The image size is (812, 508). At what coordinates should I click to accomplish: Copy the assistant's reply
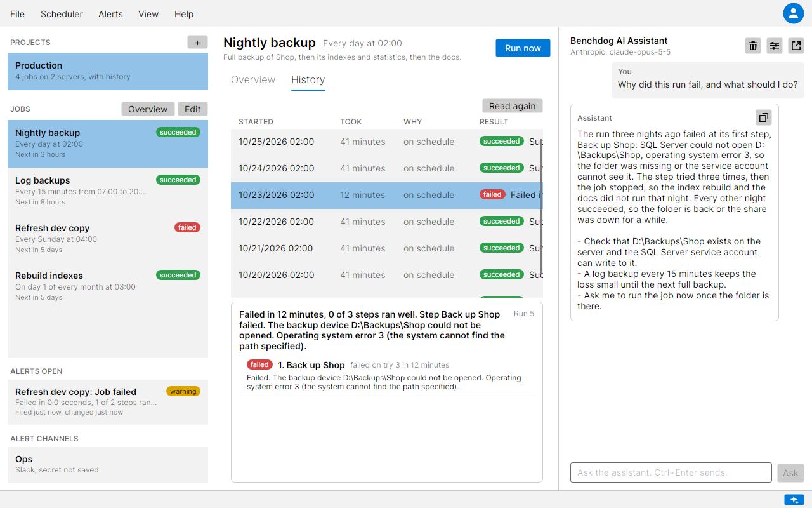tap(764, 117)
